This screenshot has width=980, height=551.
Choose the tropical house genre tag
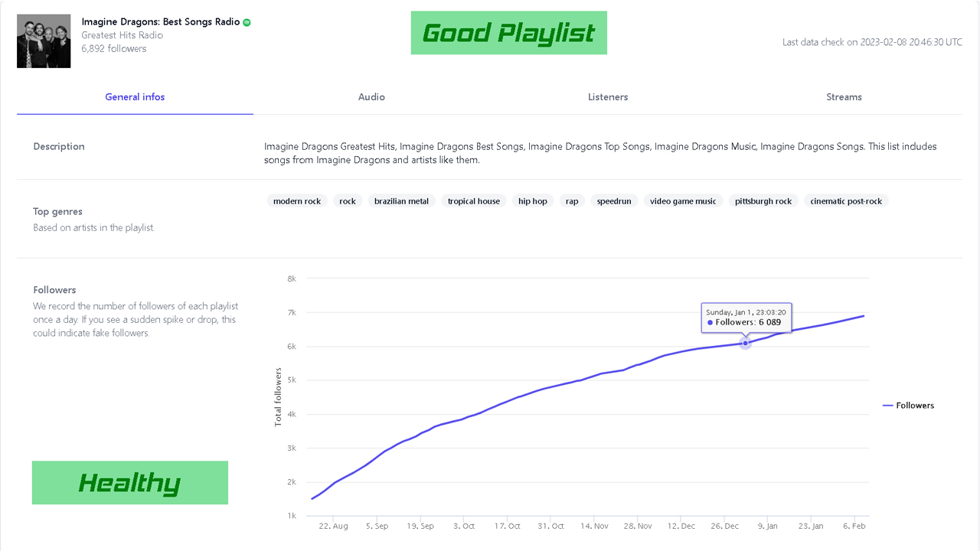(x=473, y=201)
